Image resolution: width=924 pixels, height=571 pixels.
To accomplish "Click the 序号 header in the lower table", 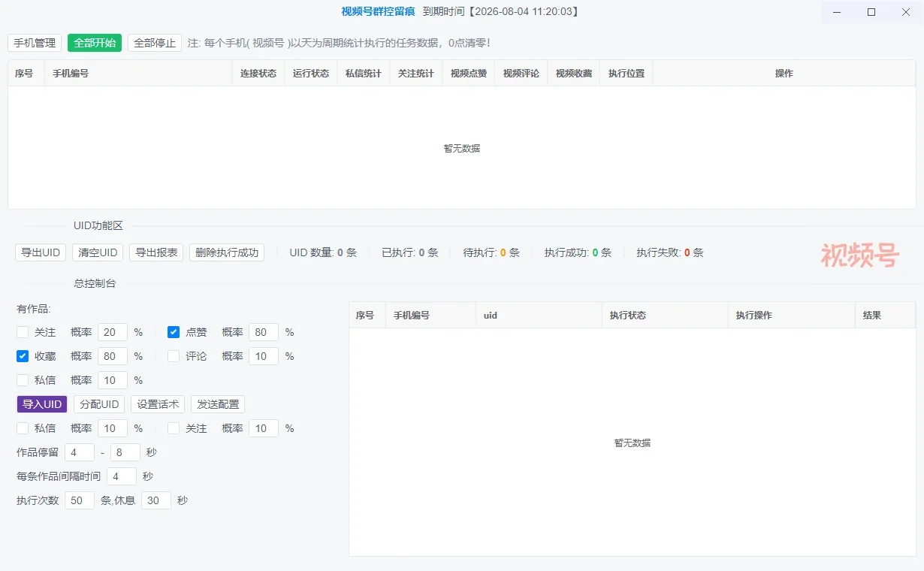I will (x=367, y=316).
